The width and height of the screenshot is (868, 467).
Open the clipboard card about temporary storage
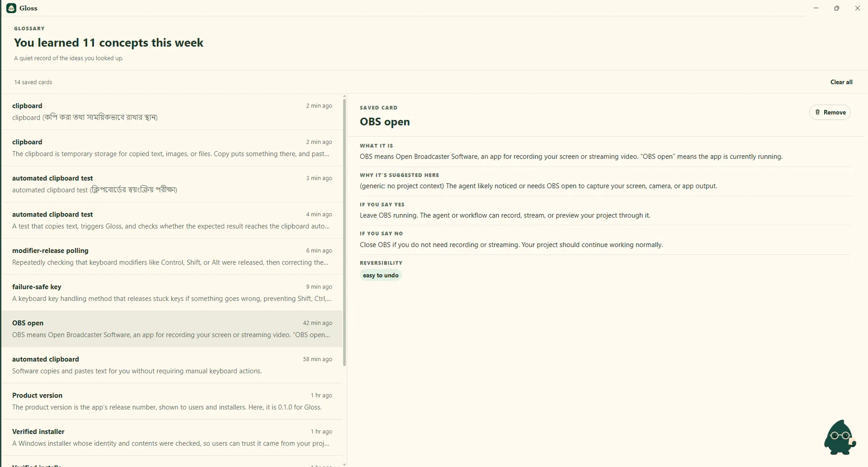pyautogui.click(x=172, y=148)
